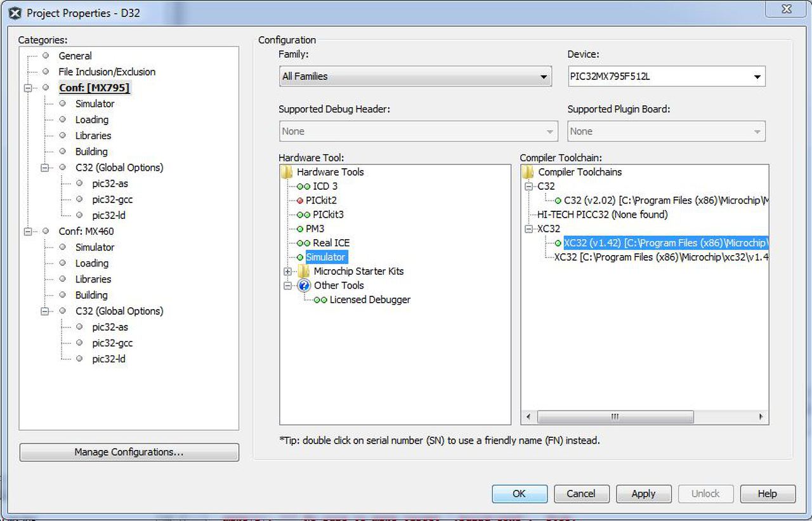Open Help for Project Properties
This screenshot has height=521, width=812.
768,494
